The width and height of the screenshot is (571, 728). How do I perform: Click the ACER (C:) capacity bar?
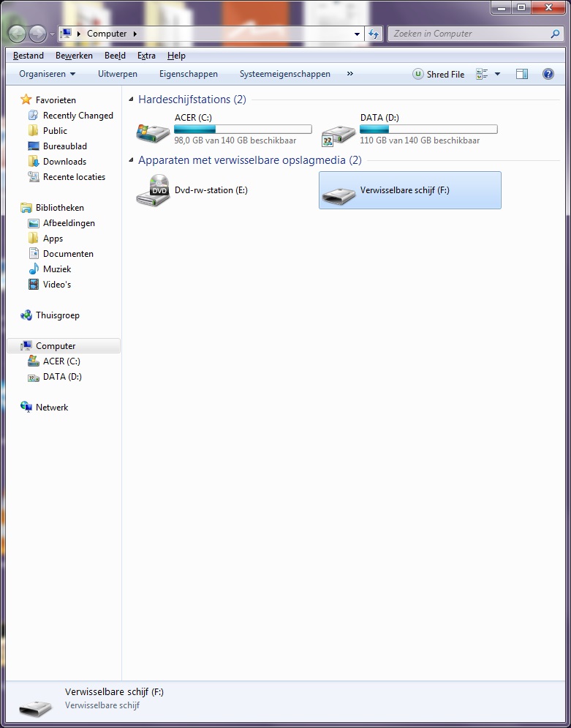[x=243, y=129]
